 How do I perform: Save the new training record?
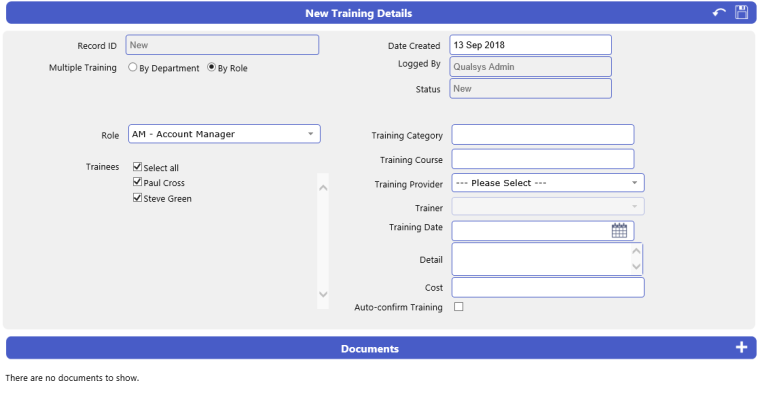coord(741,13)
